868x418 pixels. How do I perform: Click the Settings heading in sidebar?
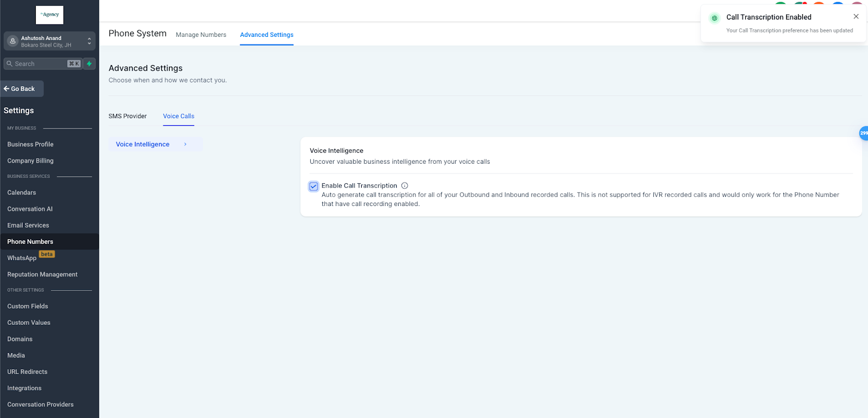tap(18, 111)
